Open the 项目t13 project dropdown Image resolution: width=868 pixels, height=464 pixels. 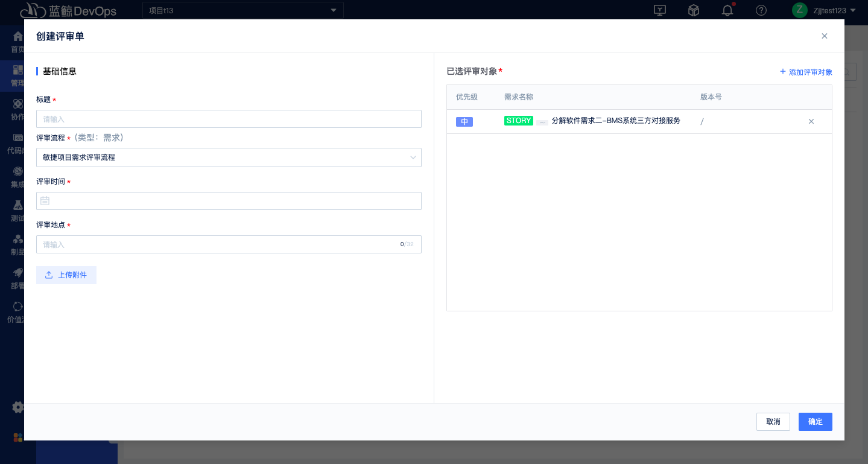point(243,10)
